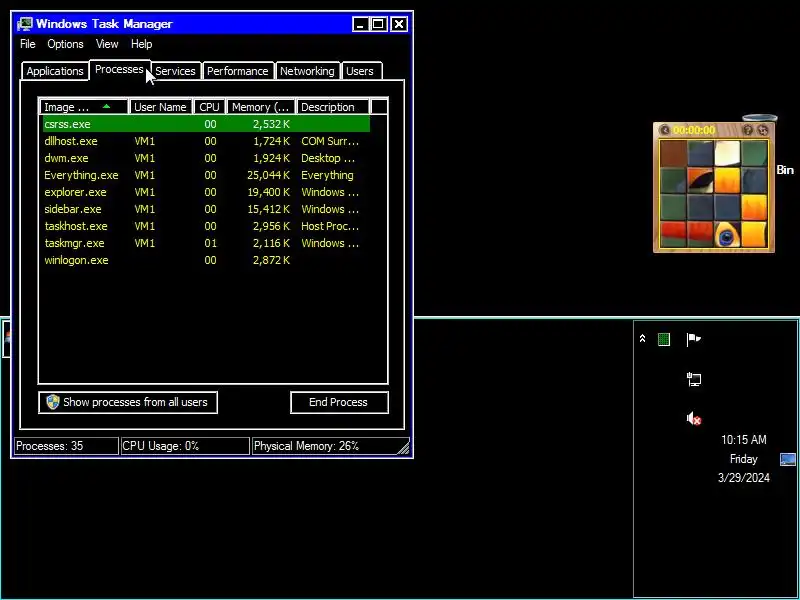Open the green Task Manager CPU tray icon
Screen dimensions: 800x600
tap(664, 339)
